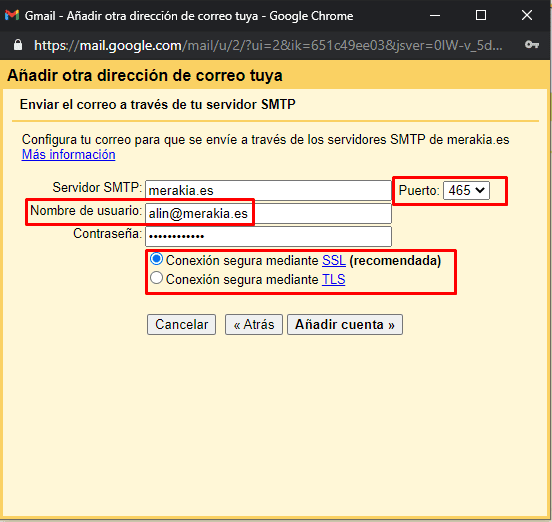Click the mail.google.com URL in address bar
The height and width of the screenshot is (522, 552).
(x=268, y=45)
